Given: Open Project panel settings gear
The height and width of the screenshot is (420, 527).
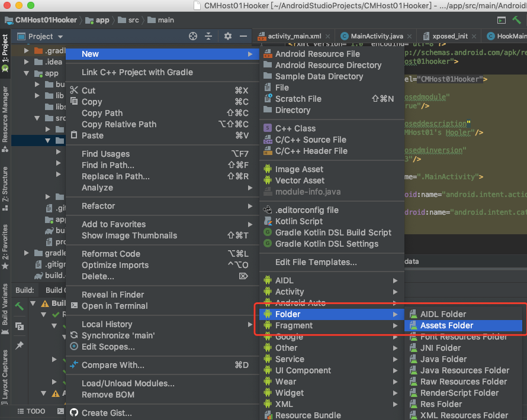Looking at the screenshot, I should (228, 36).
